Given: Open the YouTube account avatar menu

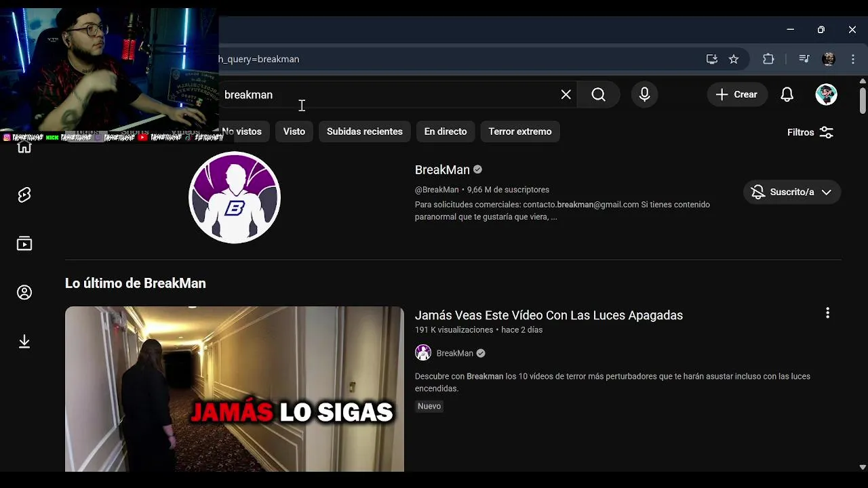Looking at the screenshot, I should (x=826, y=95).
